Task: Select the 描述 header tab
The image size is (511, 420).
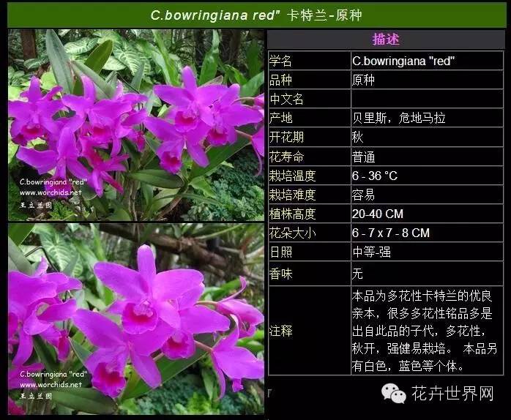Action: point(386,40)
